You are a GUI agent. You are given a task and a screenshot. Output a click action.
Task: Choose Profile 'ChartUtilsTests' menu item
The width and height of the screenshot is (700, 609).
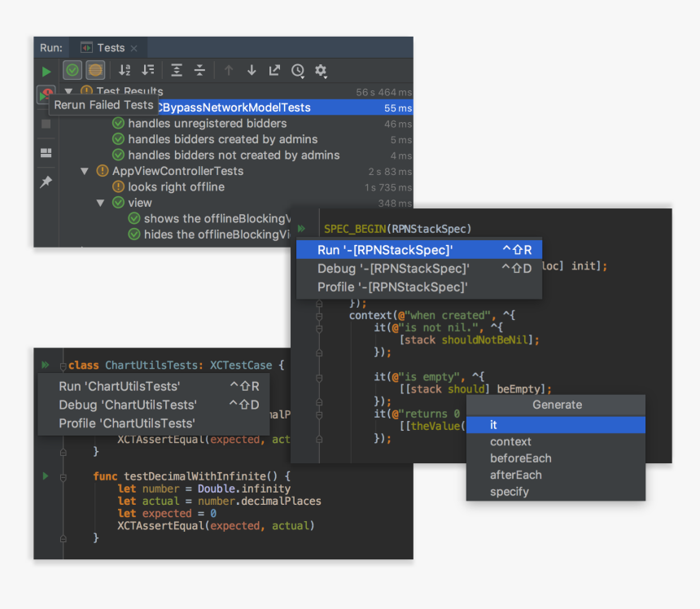pyautogui.click(x=154, y=423)
